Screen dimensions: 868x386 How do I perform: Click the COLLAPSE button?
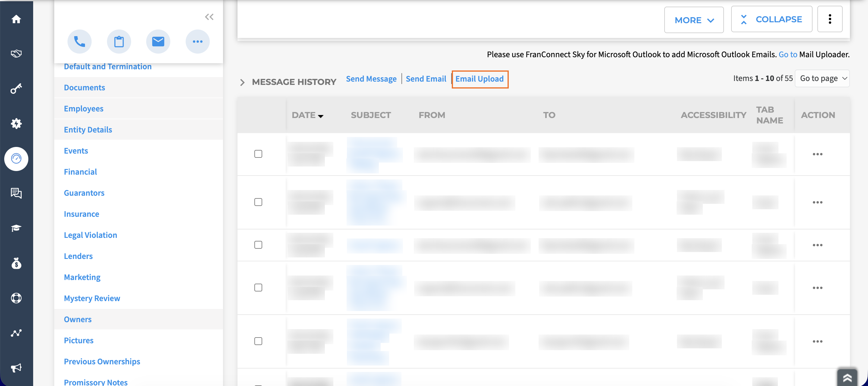[772, 19]
